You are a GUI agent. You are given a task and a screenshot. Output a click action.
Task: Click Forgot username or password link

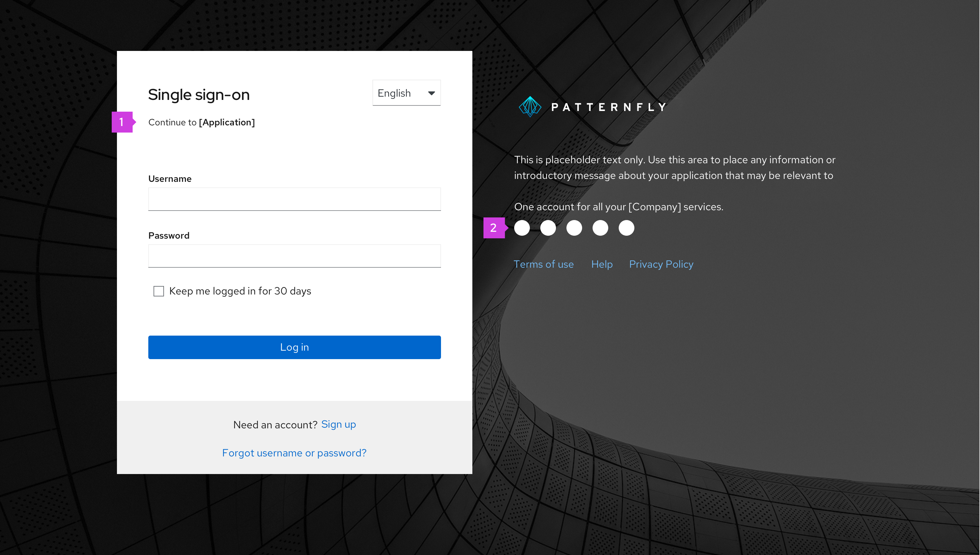pos(294,453)
